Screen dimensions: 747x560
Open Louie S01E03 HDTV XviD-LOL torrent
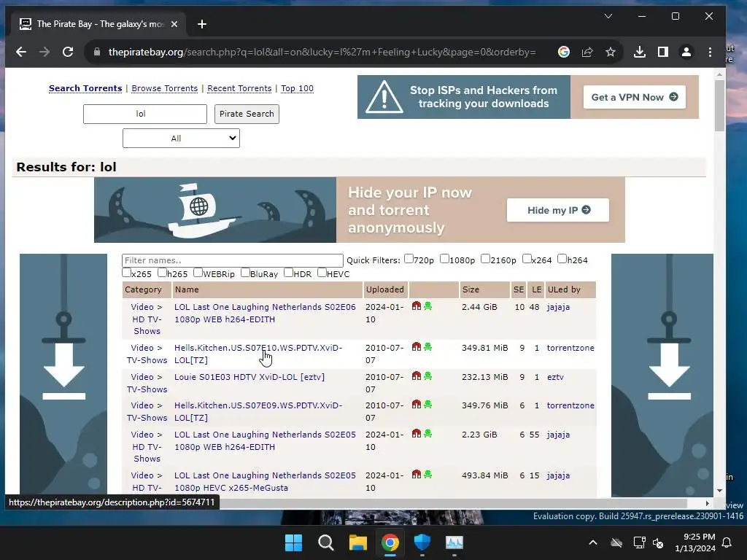pos(249,377)
